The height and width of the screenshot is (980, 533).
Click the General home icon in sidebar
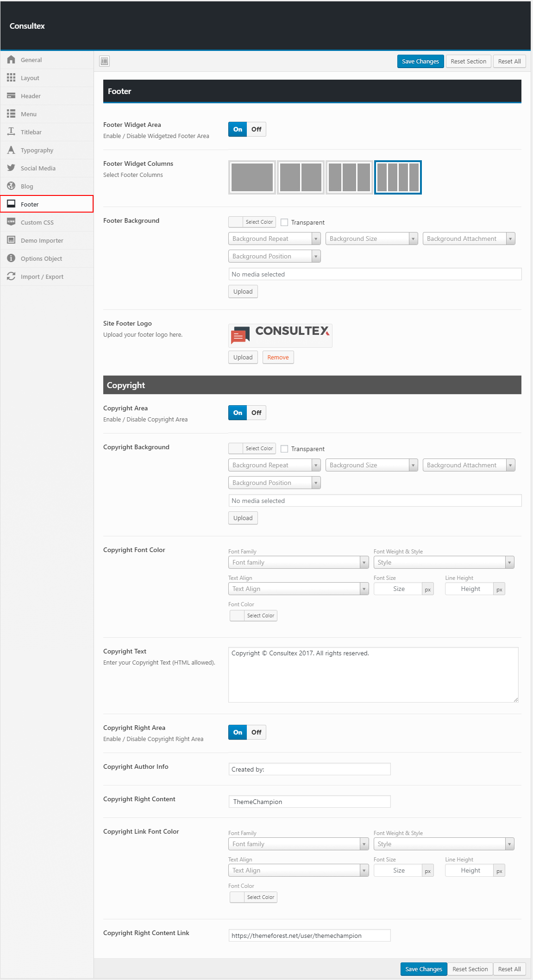pyautogui.click(x=11, y=60)
